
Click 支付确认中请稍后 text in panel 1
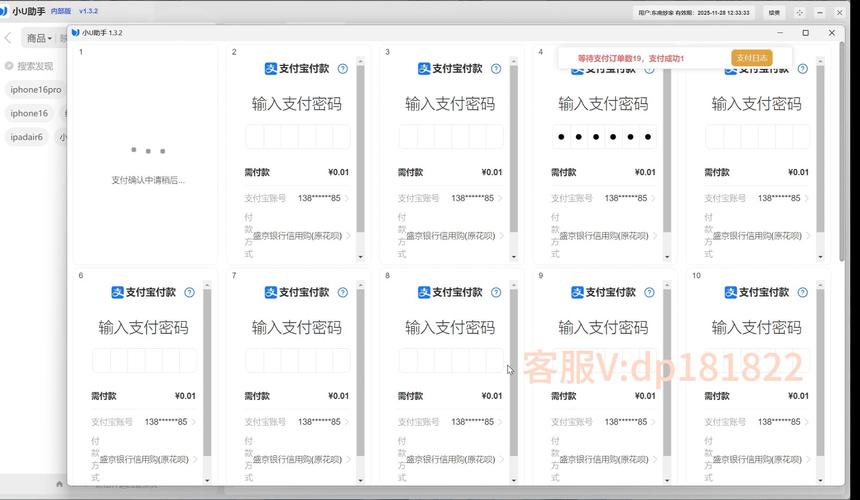pos(148,180)
